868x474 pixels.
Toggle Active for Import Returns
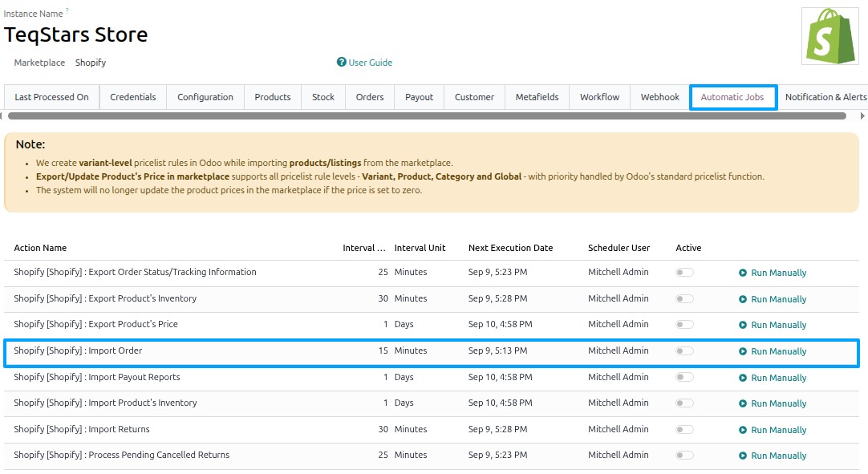point(685,430)
